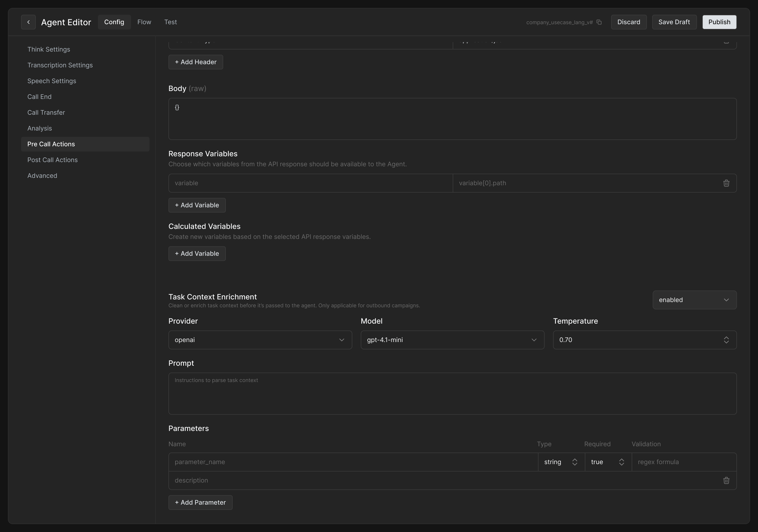Screen dimensions: 758x532
Task: Select Post Call Actions in sidebar
Action: 52,160
